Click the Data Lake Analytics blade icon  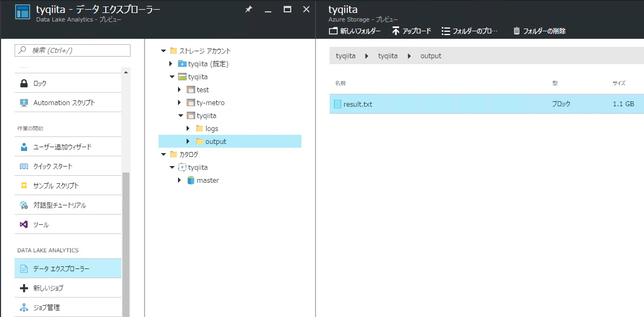coord(23,12)
